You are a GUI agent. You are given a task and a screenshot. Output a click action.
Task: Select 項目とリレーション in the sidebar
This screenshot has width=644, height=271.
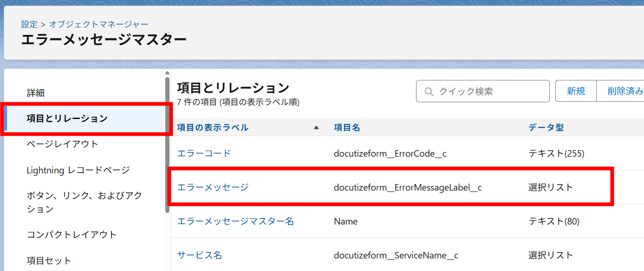[x=67, y=119]
